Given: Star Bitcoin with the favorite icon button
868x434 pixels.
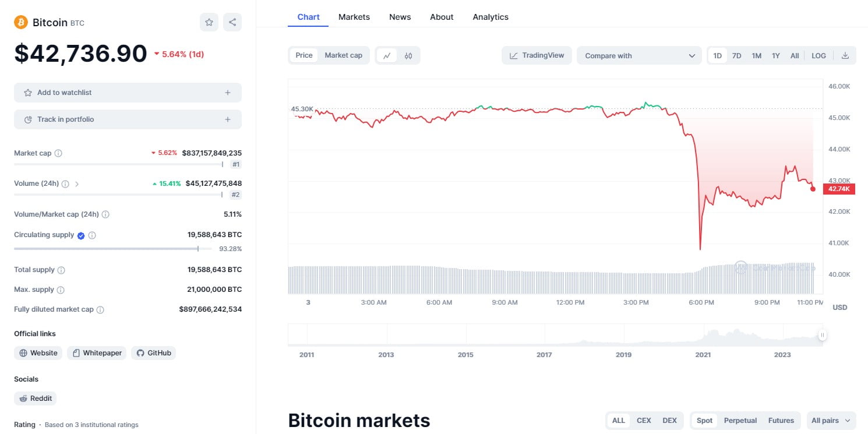Looking at the screenshot, I should tap(209, 22).
